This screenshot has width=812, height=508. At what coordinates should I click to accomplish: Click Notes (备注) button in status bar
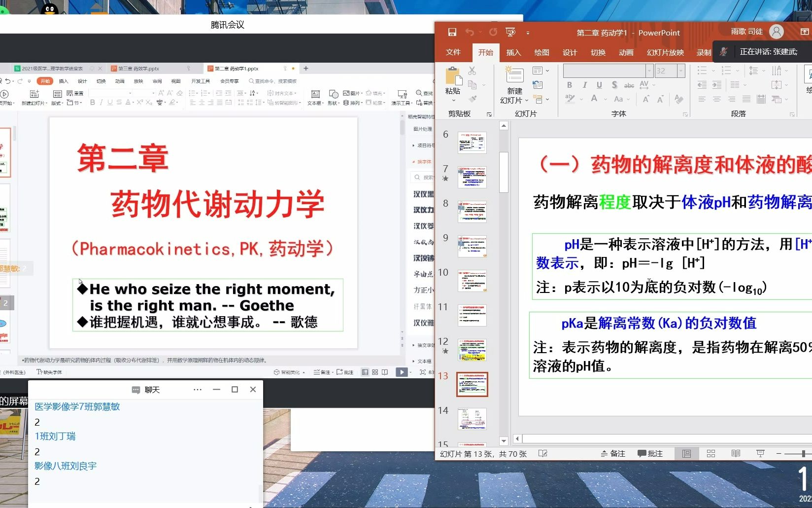click(613, 454)
